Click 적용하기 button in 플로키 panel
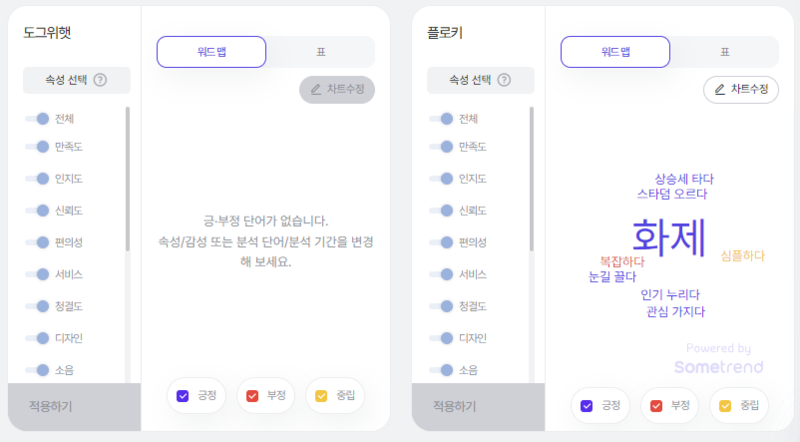Image resolution: width=800 pixels, height=442 pixels. 478,407
